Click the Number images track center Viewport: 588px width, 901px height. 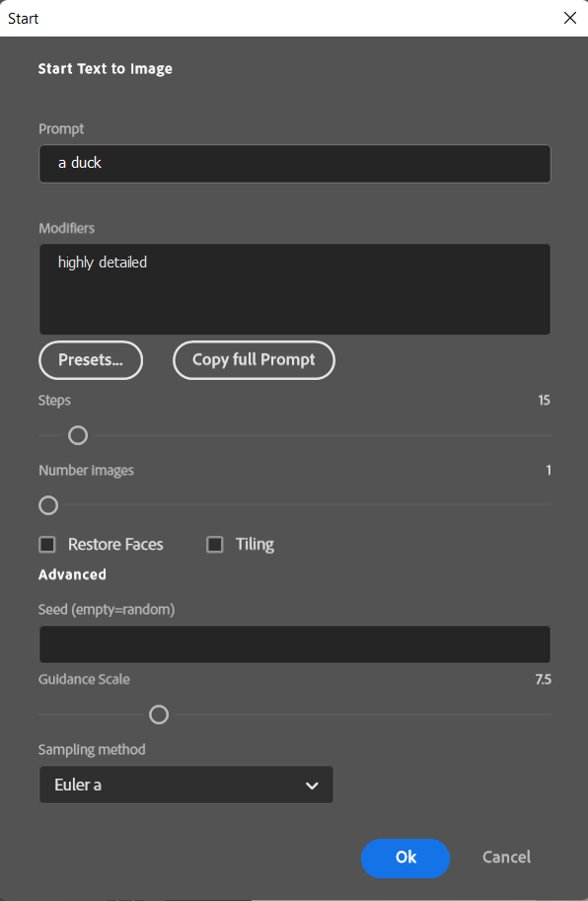tap(295, 505)
